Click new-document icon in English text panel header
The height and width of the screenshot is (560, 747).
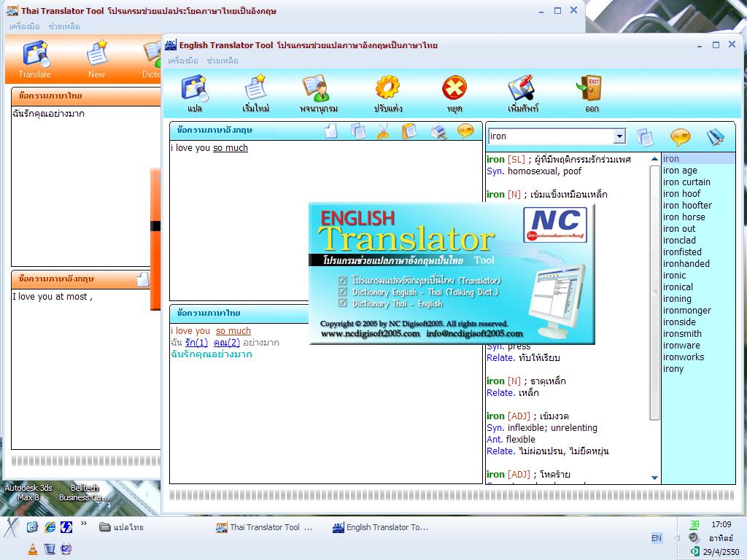(331, 131)
